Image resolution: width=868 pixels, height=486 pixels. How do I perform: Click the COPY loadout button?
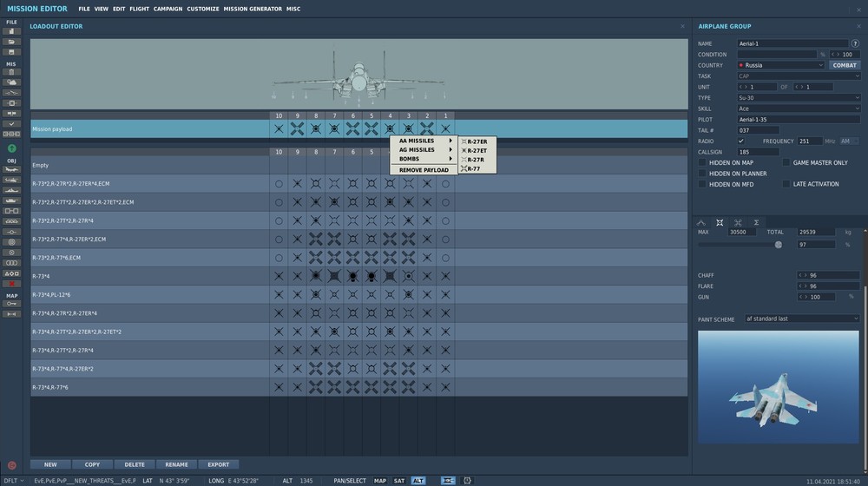click(93, 464)
